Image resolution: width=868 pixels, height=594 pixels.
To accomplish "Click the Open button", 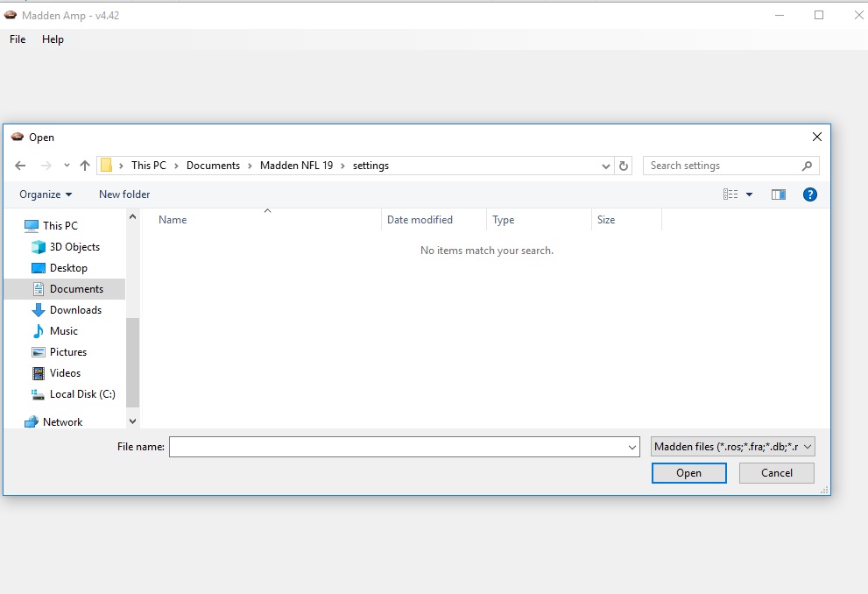I will 688,473.
